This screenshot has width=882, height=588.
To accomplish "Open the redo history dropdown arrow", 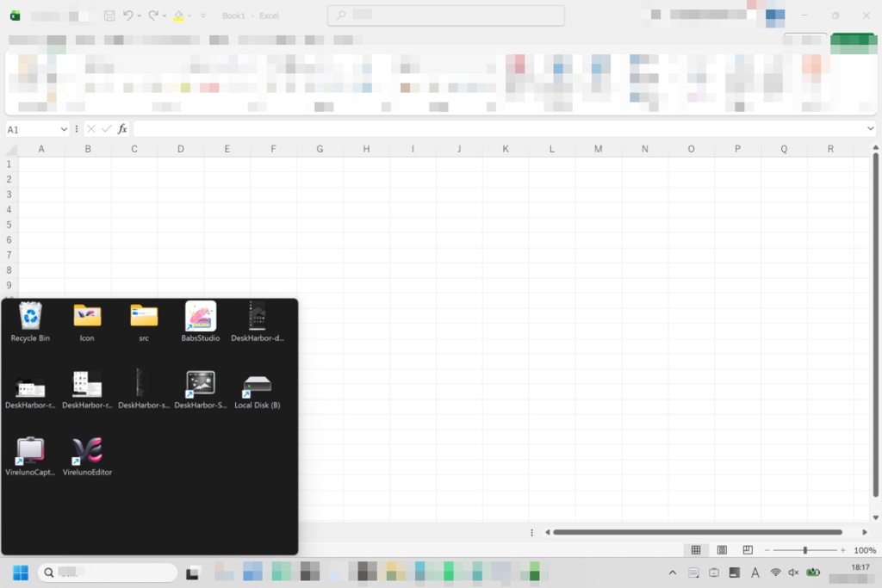I will click(x=165, y=15).
